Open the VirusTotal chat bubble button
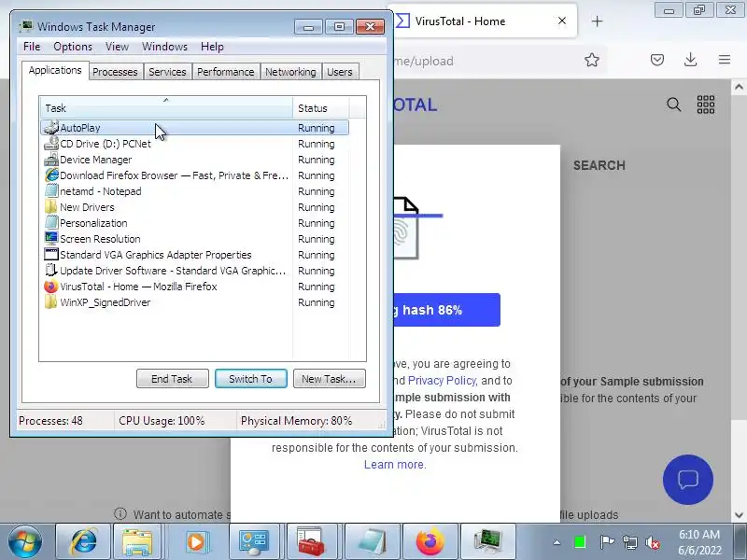The width and height of the screenshot is (747, 560). click(688, 480)
